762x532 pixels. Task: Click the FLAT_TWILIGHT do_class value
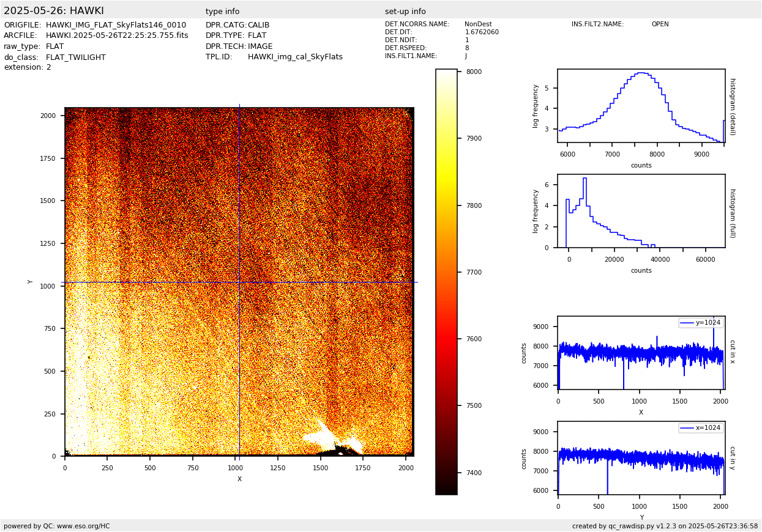[75, 57]
